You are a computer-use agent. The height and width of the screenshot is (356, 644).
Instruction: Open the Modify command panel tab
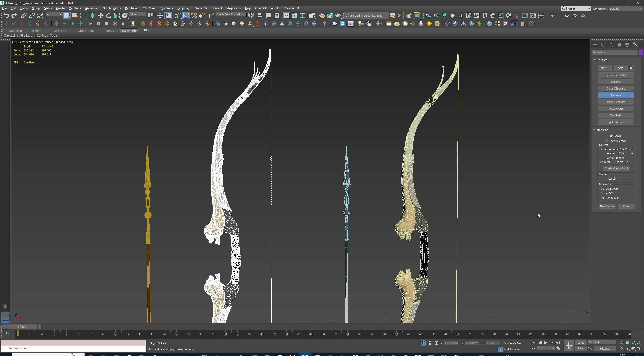603,45
